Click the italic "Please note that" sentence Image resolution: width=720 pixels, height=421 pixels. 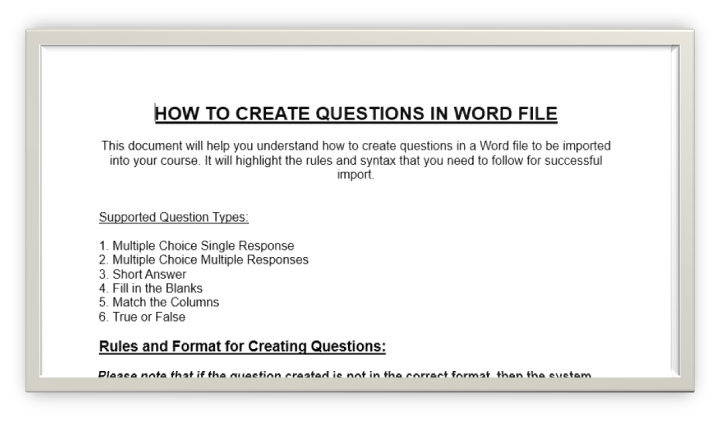[344, 375]
